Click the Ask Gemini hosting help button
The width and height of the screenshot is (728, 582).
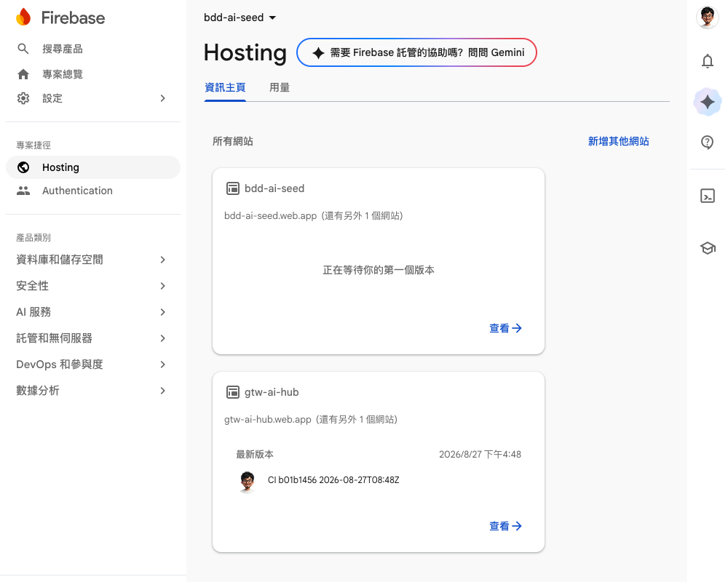click(x=416, y=52)
